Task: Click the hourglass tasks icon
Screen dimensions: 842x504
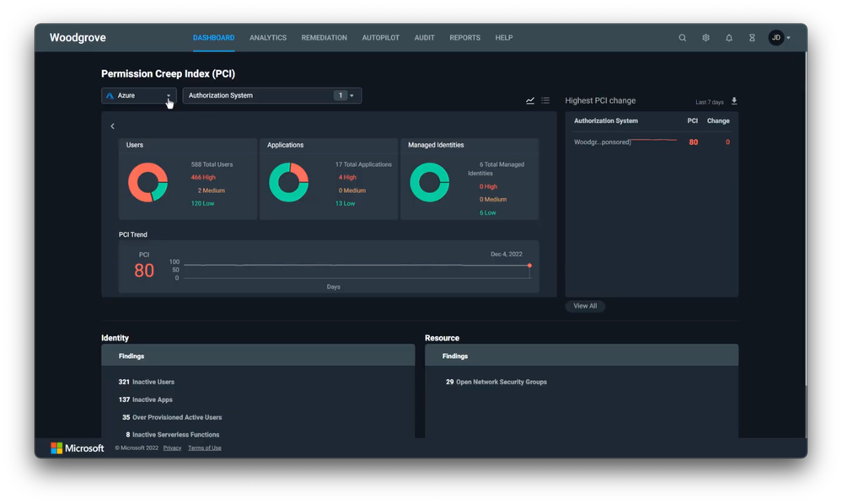Action: point(752,38)
